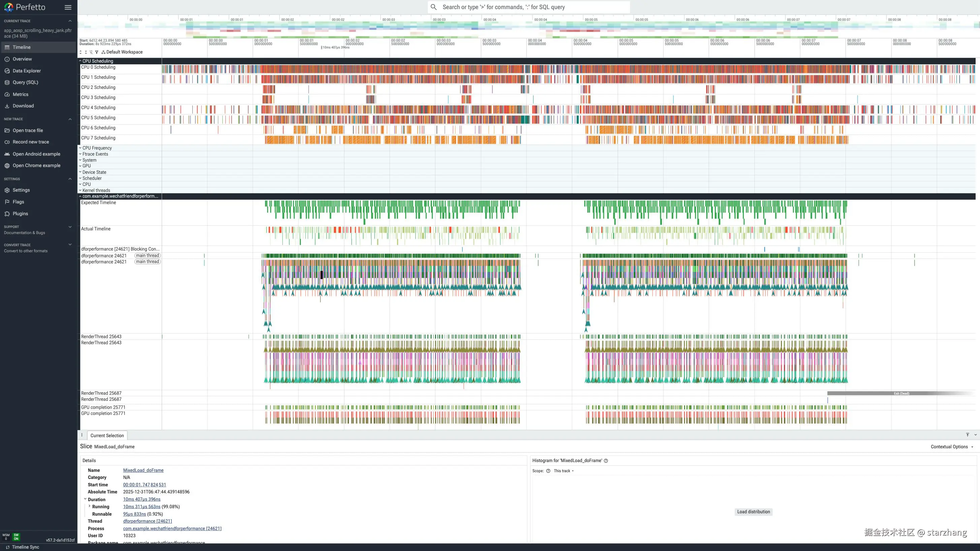Click the first main thread chip

pos(147,256)
